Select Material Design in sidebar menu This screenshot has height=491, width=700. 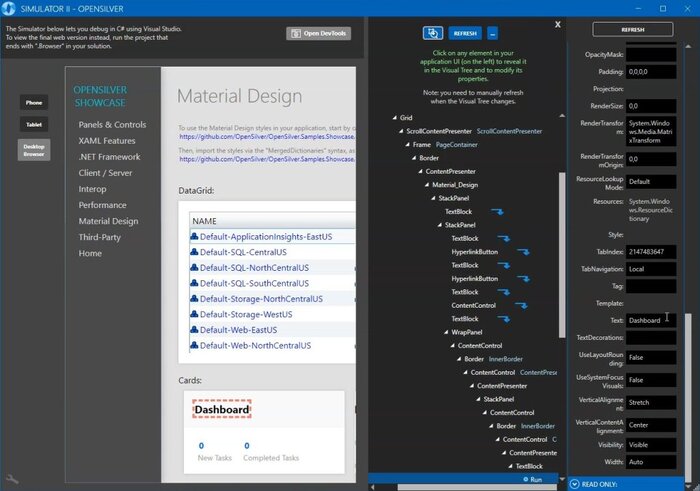pos(108,221)
